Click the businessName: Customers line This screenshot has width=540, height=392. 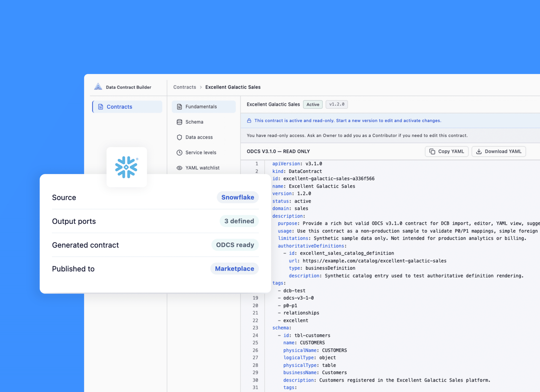(x=315, y=373)
